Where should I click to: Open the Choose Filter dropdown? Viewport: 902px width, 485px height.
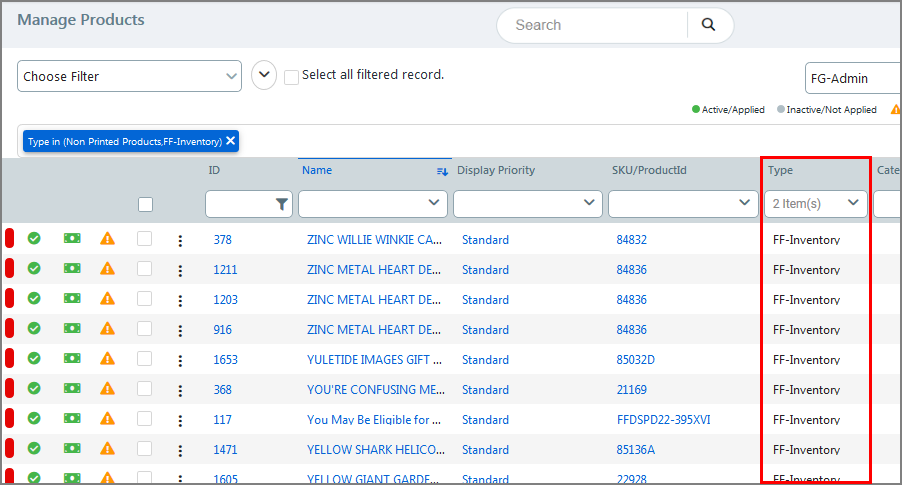(x=129, y=76)
